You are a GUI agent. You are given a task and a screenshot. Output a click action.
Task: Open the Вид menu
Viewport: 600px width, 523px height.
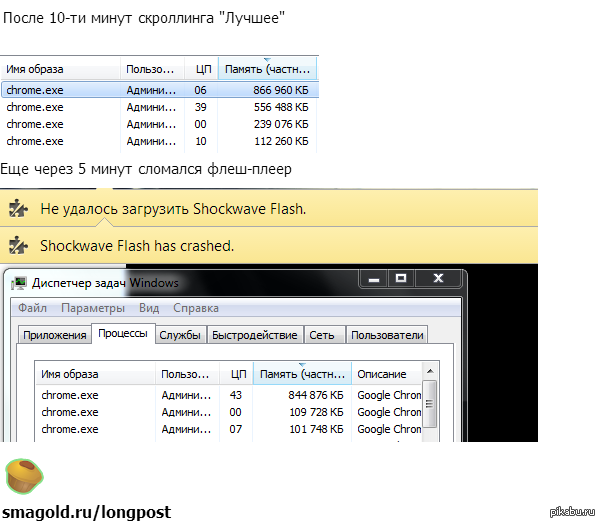[149, 308]
